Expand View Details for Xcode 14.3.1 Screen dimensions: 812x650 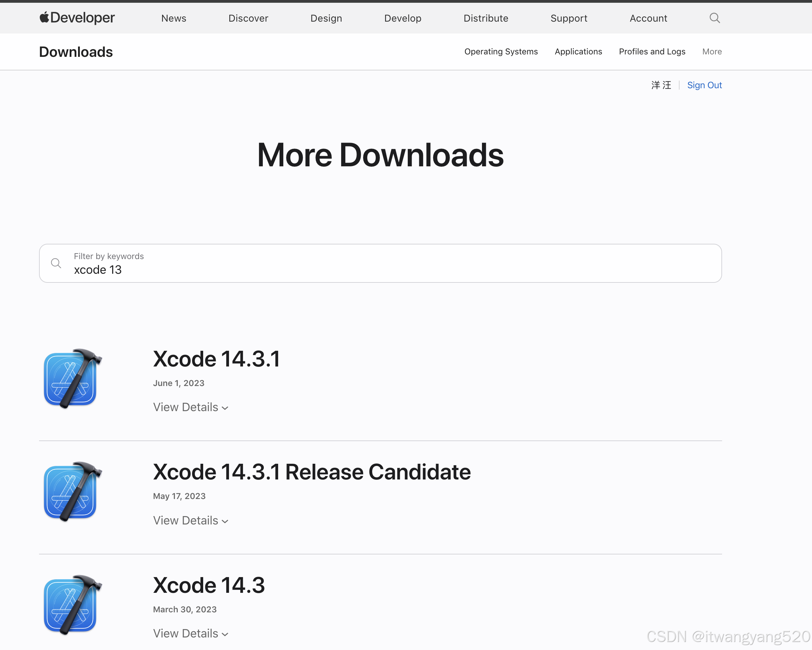(191, 407)
